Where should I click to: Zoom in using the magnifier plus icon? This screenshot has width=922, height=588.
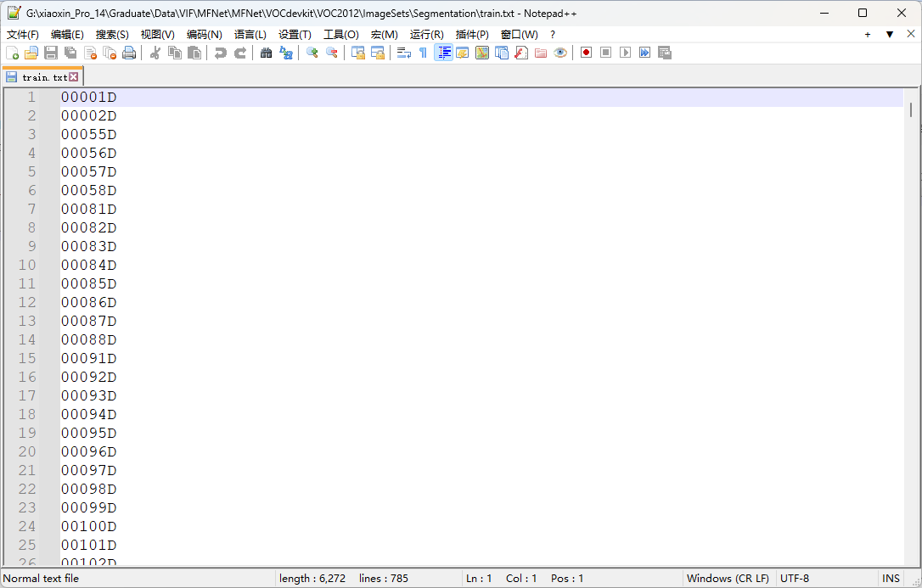312,53
